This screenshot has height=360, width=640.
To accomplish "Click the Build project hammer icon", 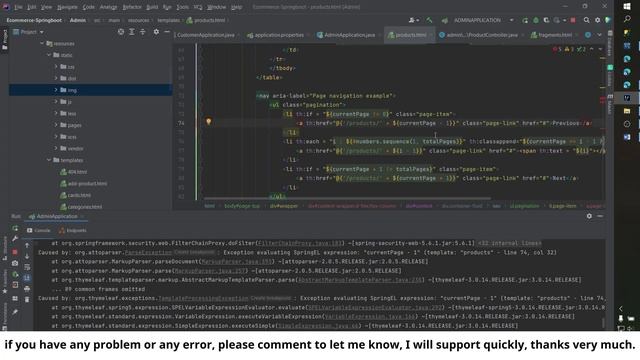I will click(429, 20).
